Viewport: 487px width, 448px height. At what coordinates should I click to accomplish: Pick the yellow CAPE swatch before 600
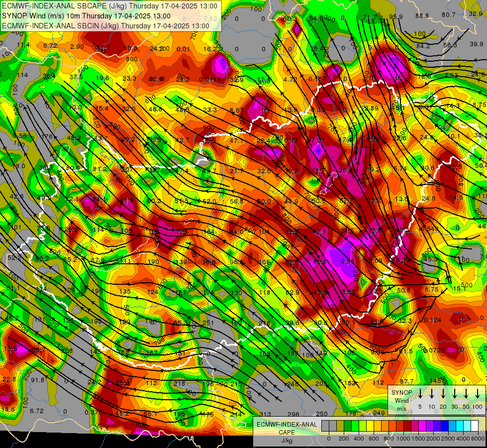370,426
